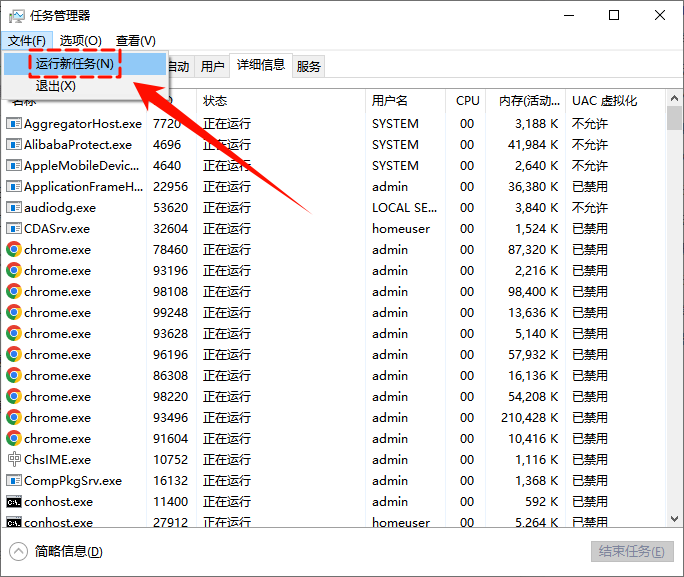Screen dimensions: 684x577
Task: Click homeuser in the CDASrv.exe row
Action: coord(401,229)
